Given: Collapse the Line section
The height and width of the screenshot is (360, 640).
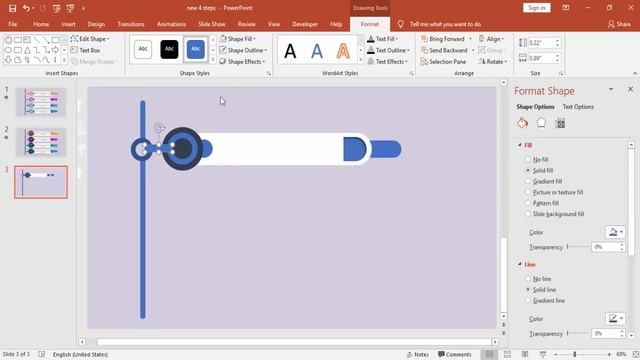Looking at the screenshot, I should pos(520,264).
